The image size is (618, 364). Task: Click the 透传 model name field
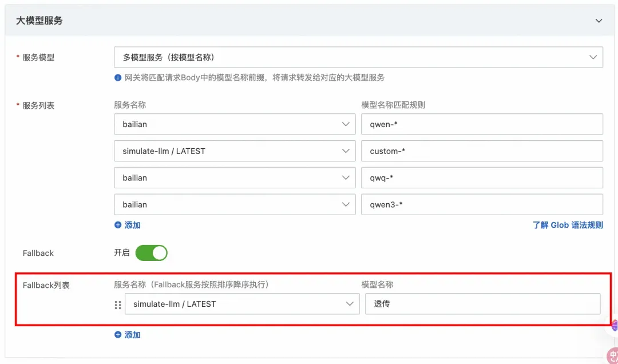(483, 304)
